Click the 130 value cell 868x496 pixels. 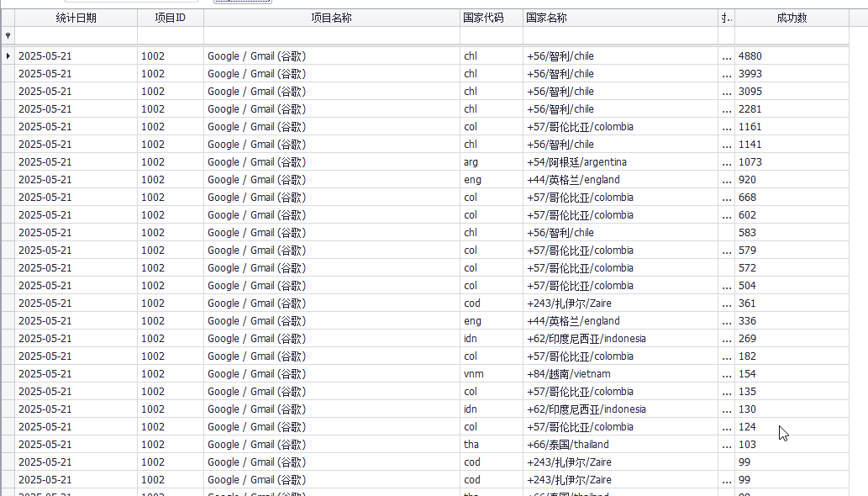[792, 409]
